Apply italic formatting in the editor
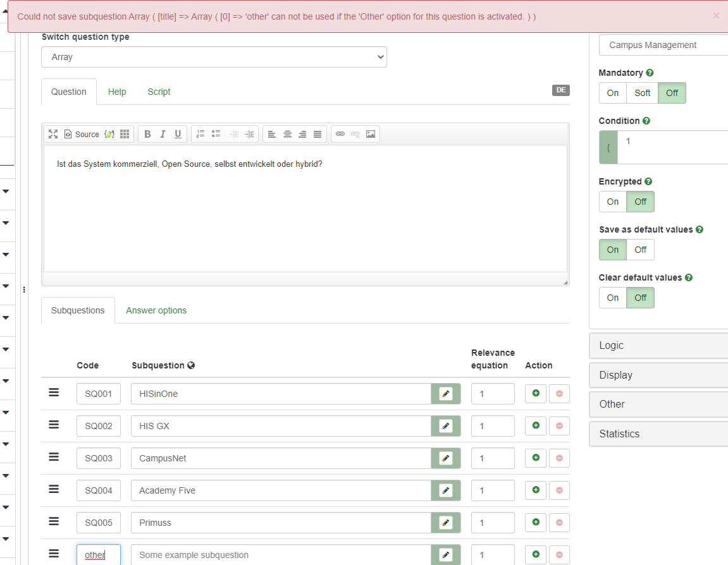Screen dimensions: 728x565 coord(163,134)
